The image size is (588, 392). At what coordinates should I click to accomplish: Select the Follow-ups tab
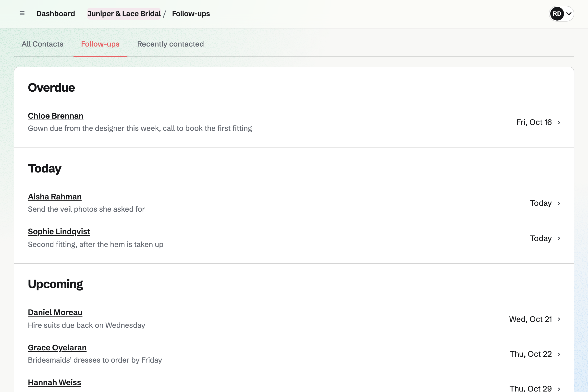(x=100, y=44)
